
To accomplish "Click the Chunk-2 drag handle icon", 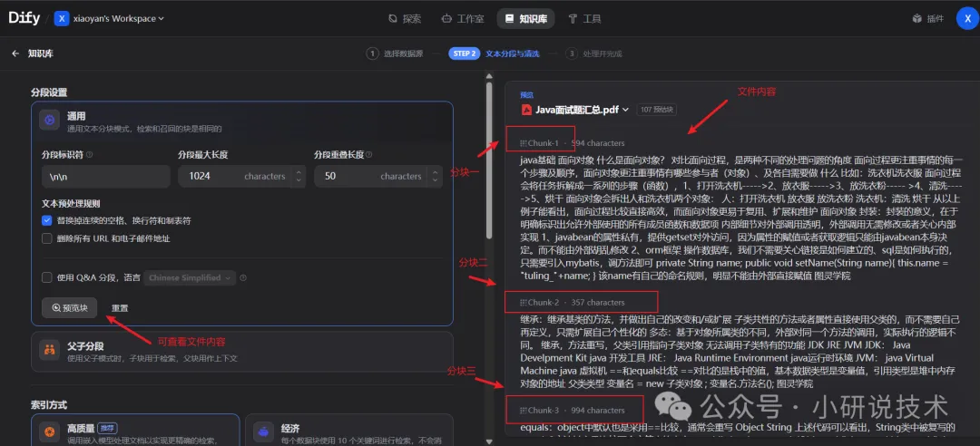I will coord(524,303).
